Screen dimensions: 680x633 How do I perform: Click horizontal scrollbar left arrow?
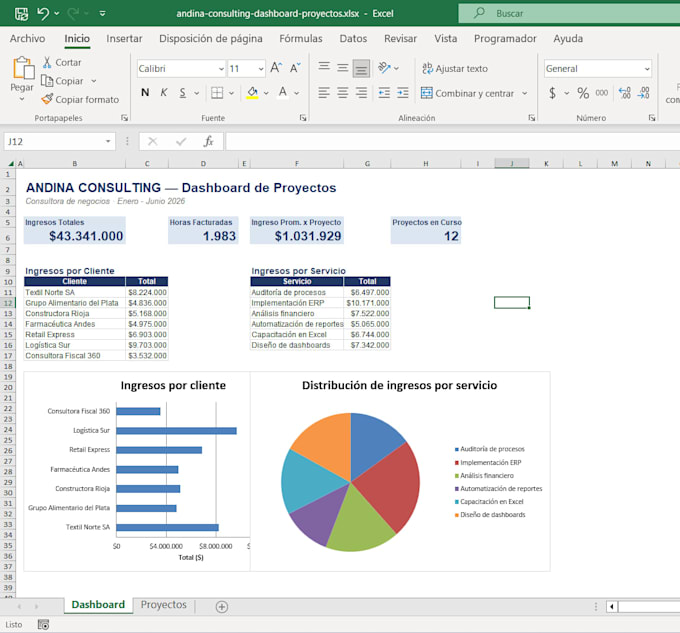tap(612, 607)
